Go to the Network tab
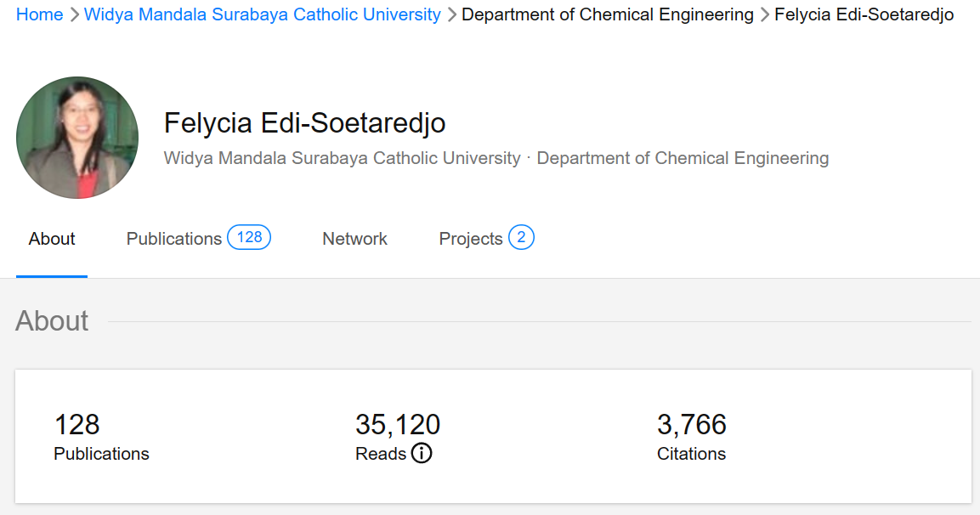This screenshot has height=515, width=980. coord(354,239)
